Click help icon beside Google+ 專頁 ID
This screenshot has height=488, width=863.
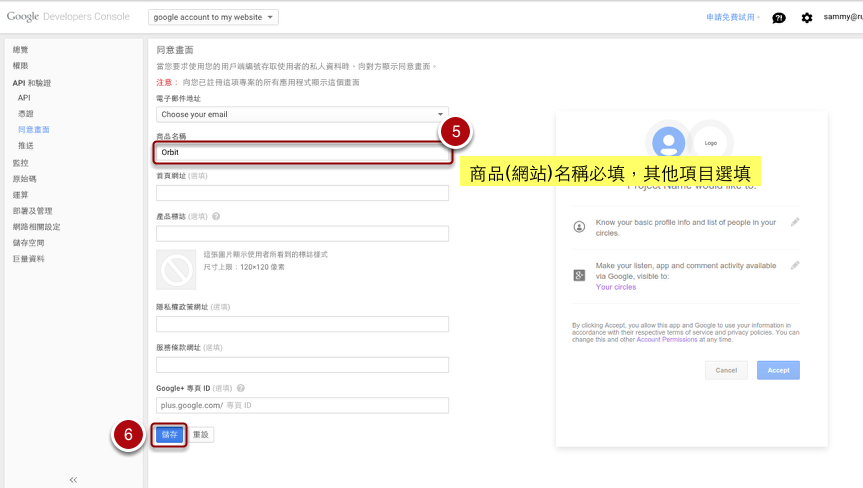click(x=241, y=388)
